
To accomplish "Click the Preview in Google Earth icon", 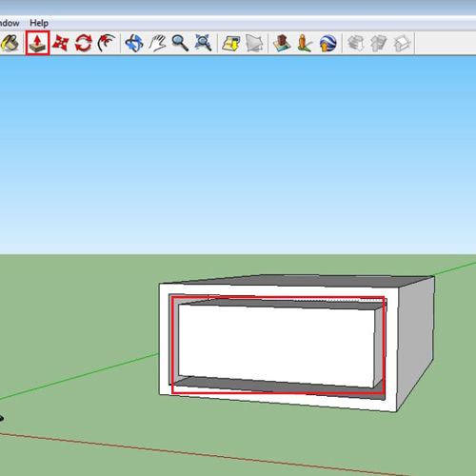I will (327, 43).
